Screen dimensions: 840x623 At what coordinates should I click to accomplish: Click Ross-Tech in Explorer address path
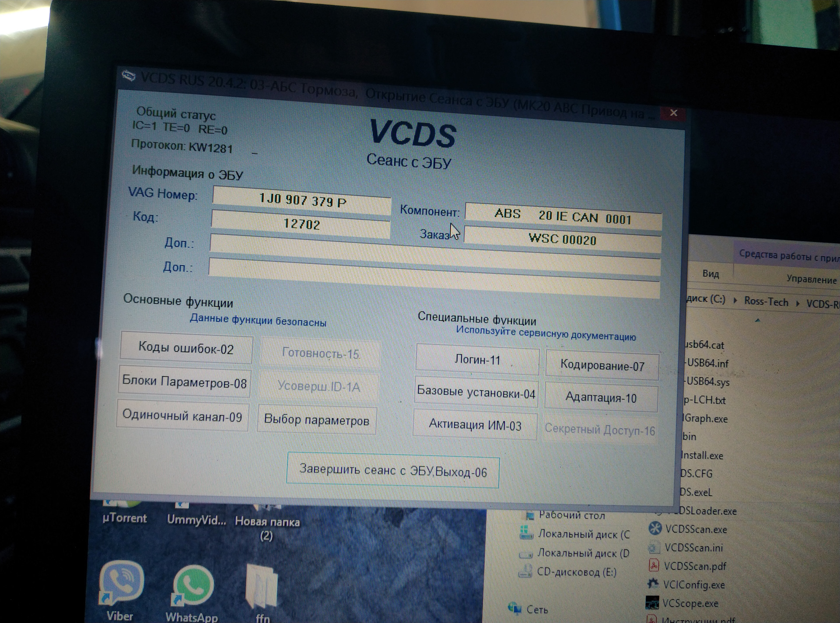(x=766, y=301)
